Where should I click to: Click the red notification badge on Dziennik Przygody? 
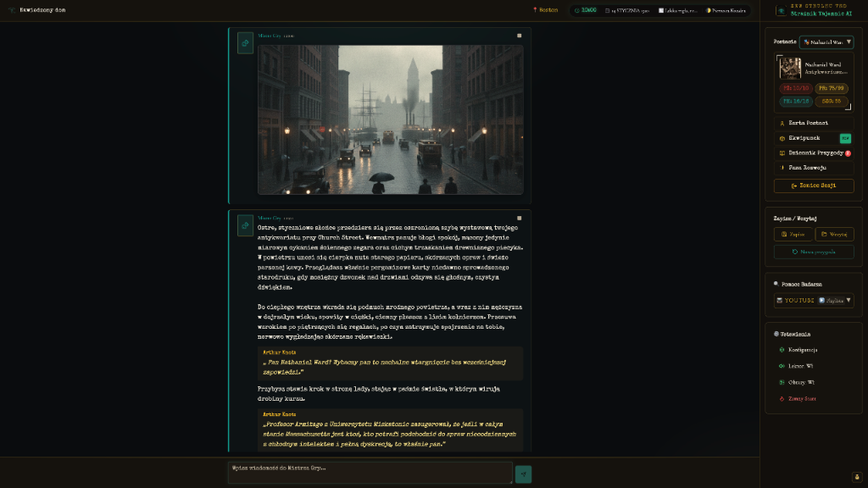[x=848, y=153]
